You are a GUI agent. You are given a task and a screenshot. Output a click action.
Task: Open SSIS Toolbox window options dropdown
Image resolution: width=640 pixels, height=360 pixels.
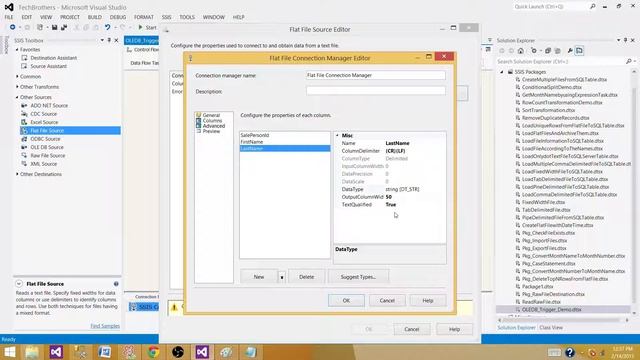[102, 40]
